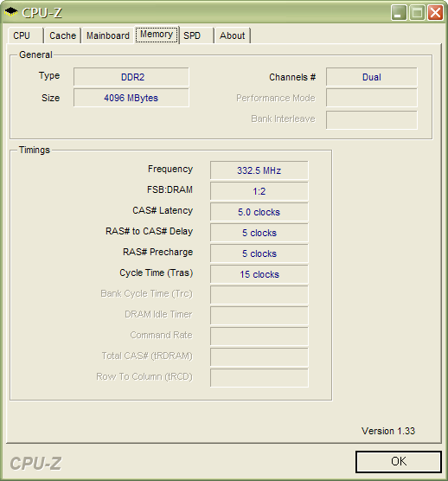Image resolution: width=448 pixels, height=481 pixels.
Task: Switch to the Cache tab
Action: click(x=62, y=35)
